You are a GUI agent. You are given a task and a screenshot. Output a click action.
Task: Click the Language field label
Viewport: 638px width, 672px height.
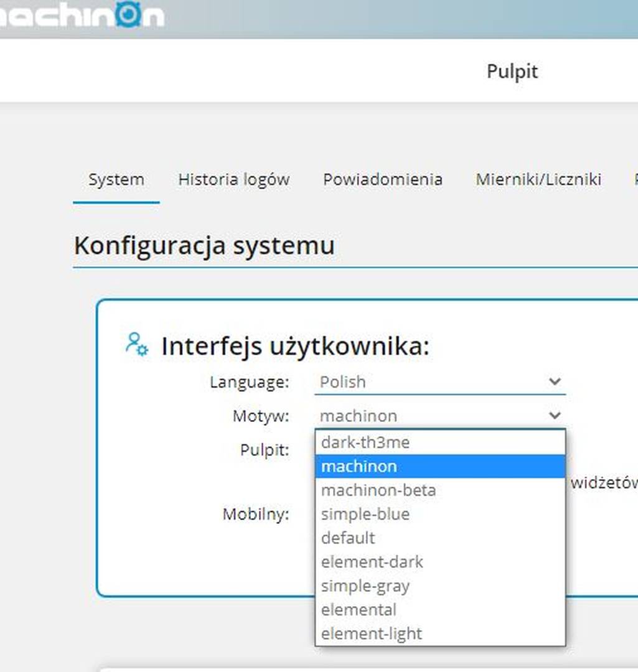point(250,382)
